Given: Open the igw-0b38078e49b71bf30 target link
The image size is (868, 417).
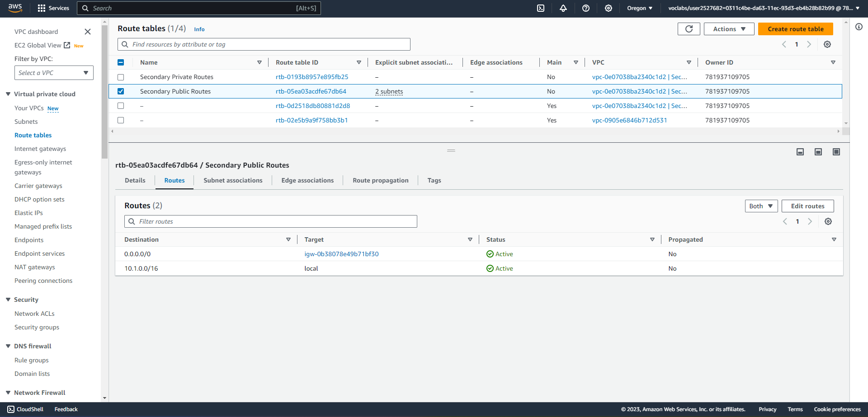Looking at the screenshot, I should (x=341, y=254).
